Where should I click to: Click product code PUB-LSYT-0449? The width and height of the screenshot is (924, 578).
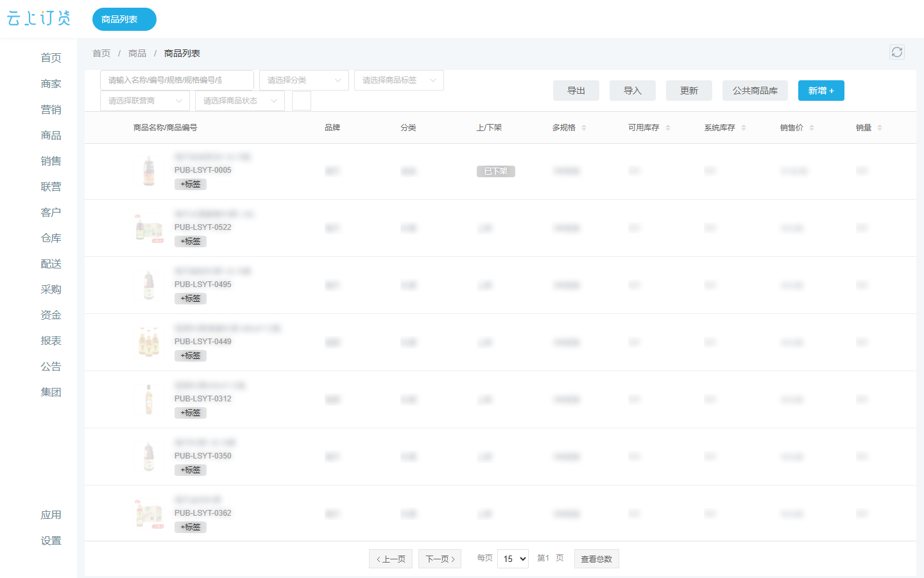pos(203,342)
